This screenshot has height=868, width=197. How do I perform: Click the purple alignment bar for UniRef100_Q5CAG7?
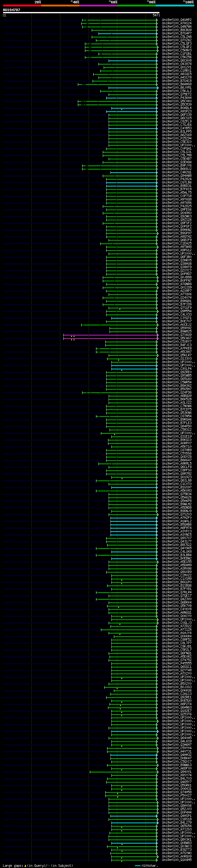tap(111, 338)
